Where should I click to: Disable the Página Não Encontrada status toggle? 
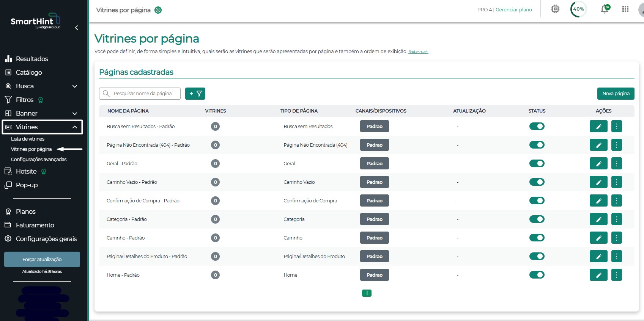(537, 145)
